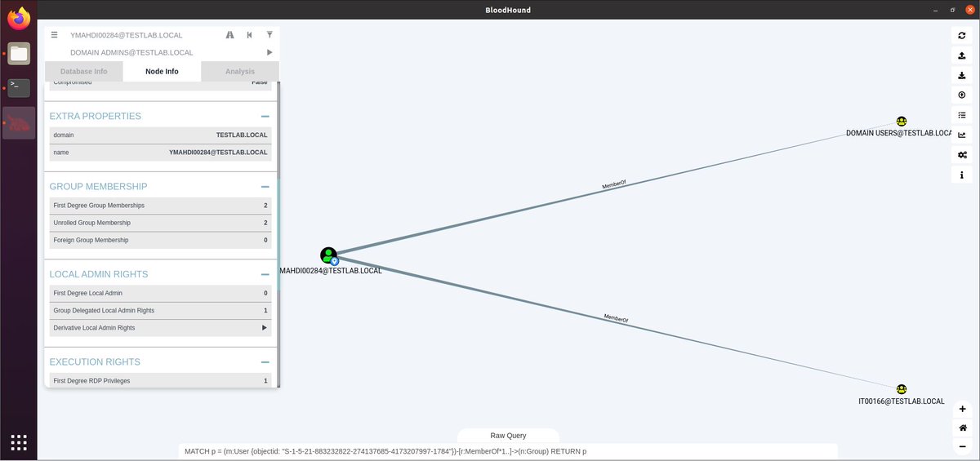The height and width of the screenshot is (461, 980).
Task: Click the Raw Query toggle button
Action: click(508, 436)
